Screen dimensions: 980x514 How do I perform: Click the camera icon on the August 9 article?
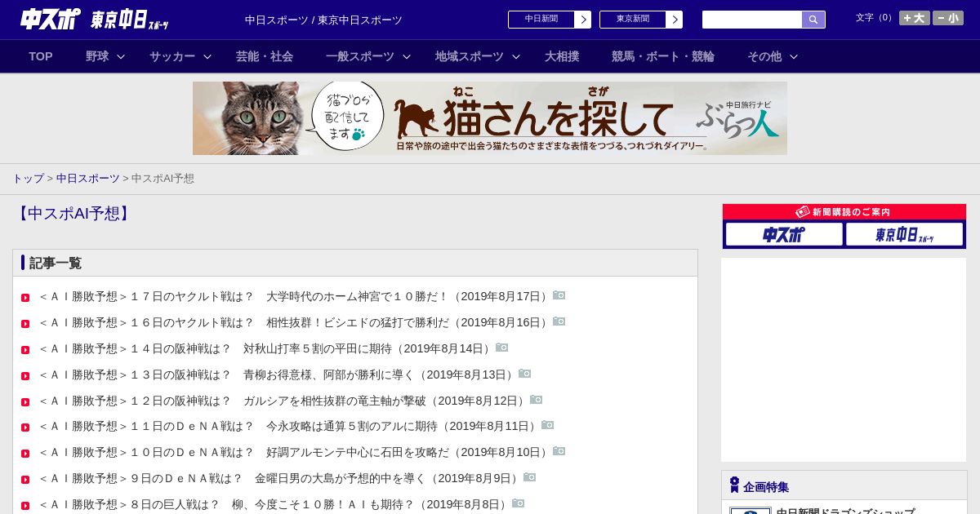click(530, 477)
